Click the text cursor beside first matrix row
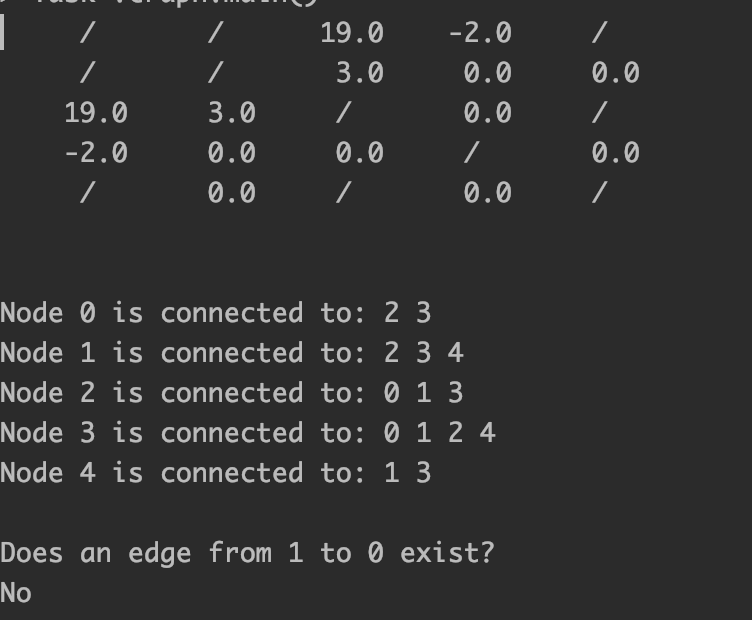 point(2,32)
